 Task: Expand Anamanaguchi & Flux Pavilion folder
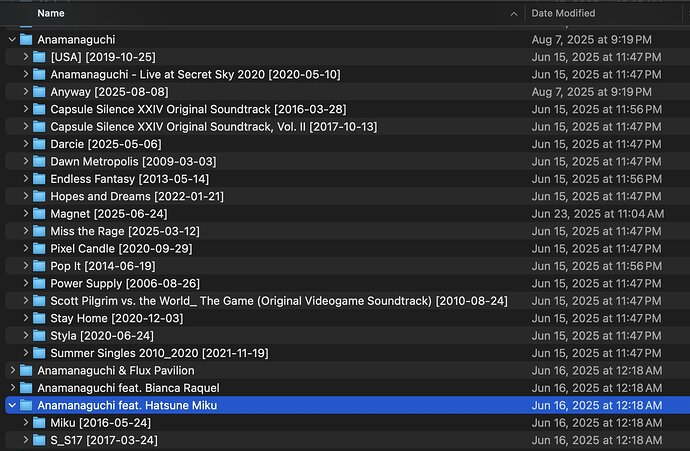click(12, 370)
